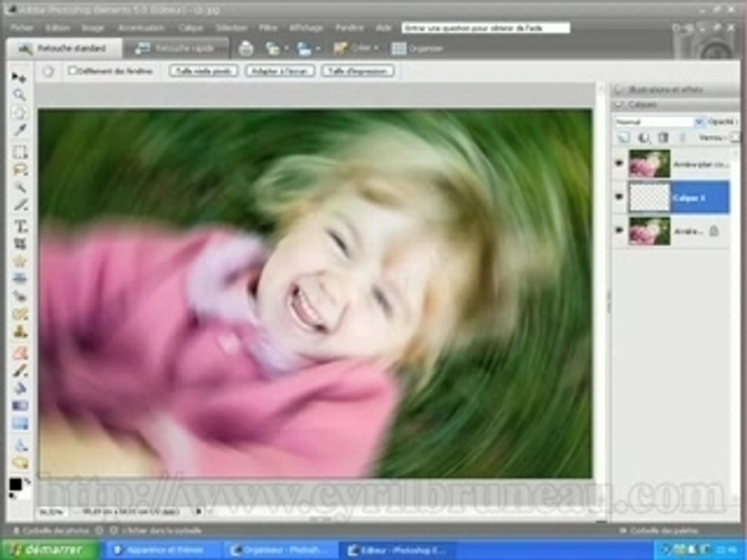
Task: Open the Calque menu
Action: click(191, 28)
